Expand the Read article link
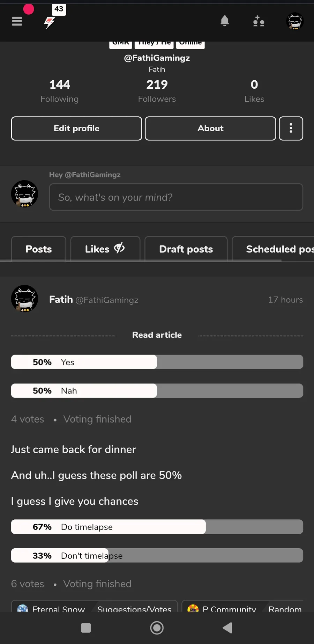Screen dimensions: 314x644 pyautogui.click(x=157, y=335)
